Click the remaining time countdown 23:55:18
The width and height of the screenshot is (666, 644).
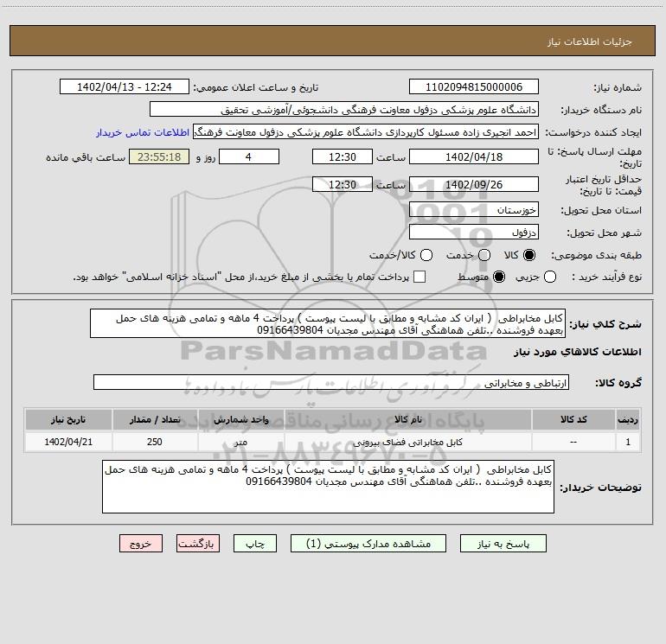159,156
